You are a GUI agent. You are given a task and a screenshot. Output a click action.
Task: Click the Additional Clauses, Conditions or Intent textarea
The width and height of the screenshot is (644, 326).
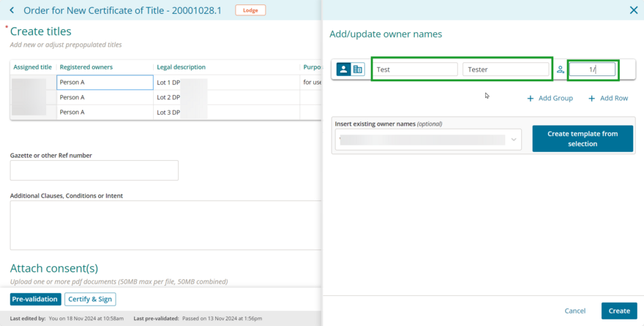click(165, 225)
